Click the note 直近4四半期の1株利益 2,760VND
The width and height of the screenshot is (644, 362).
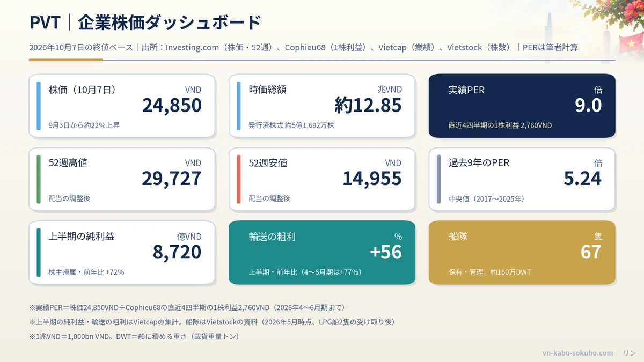click(x=500, y=125)
